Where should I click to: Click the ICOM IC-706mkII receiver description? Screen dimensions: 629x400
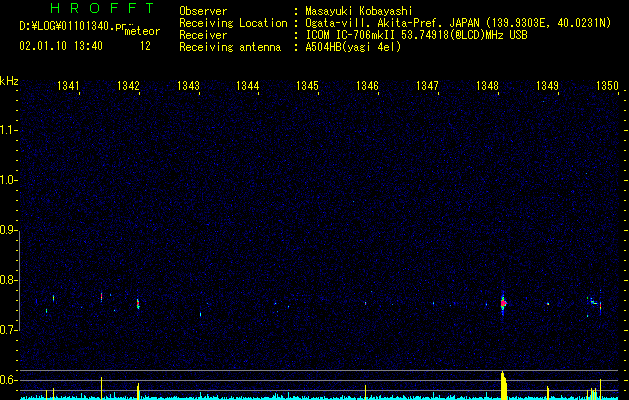tap(416, 35)
